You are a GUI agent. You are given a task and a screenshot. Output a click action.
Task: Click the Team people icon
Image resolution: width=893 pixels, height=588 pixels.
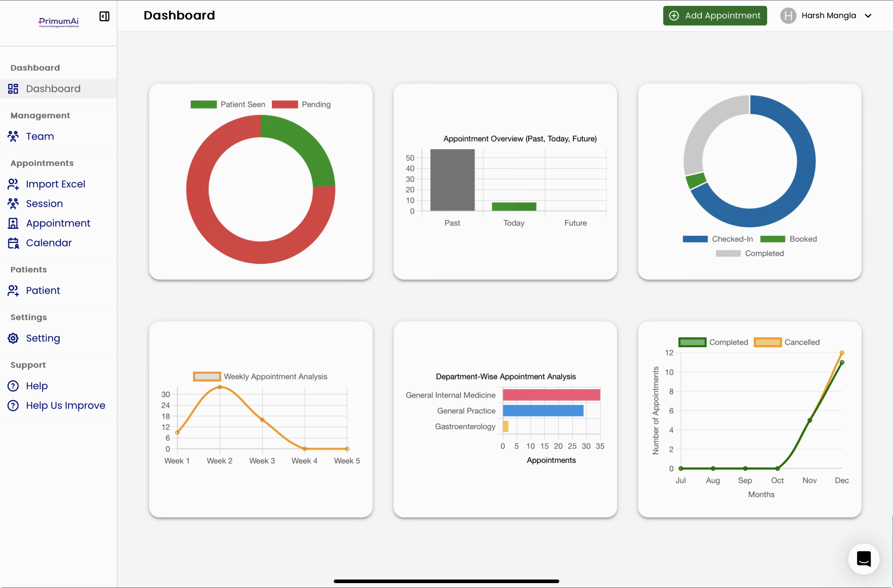(13, 137)
